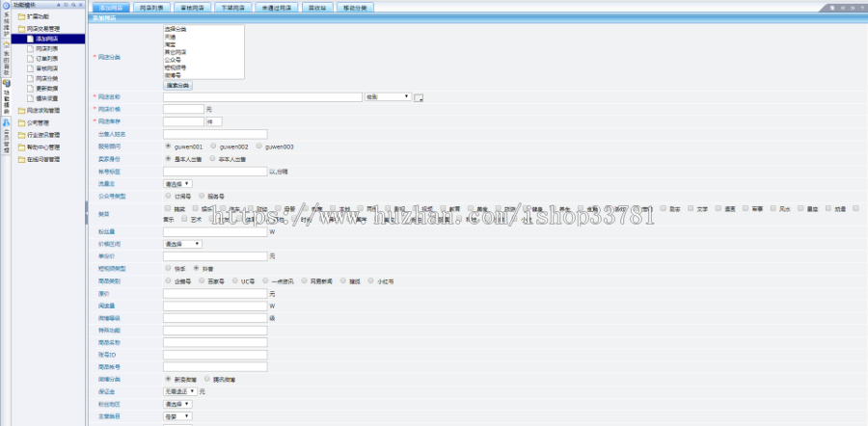Select 淘宝 in the category list box
Screen dimensions: 868x426
pos(170,43)
